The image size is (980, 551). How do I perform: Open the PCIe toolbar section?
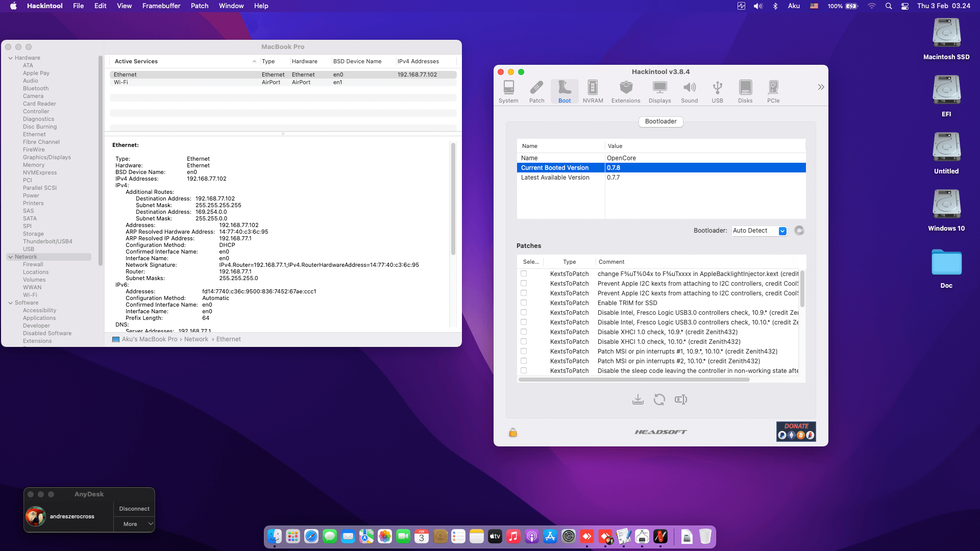tap(773, 92)
